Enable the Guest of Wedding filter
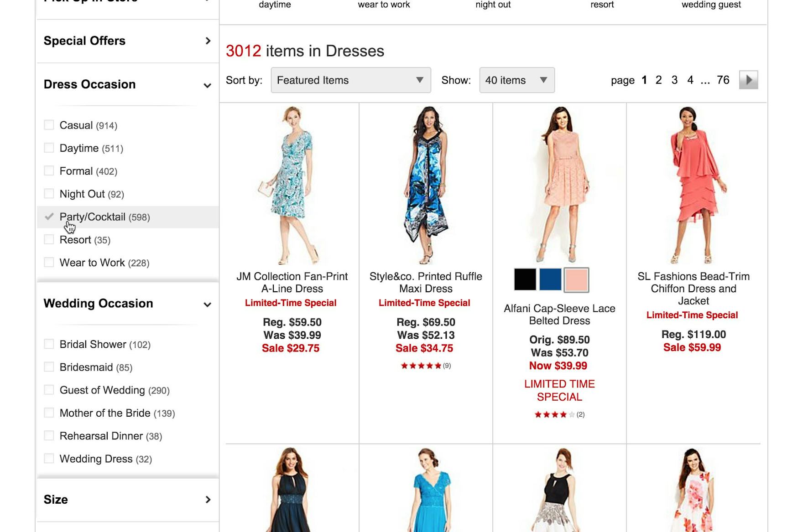 (49, 390)
